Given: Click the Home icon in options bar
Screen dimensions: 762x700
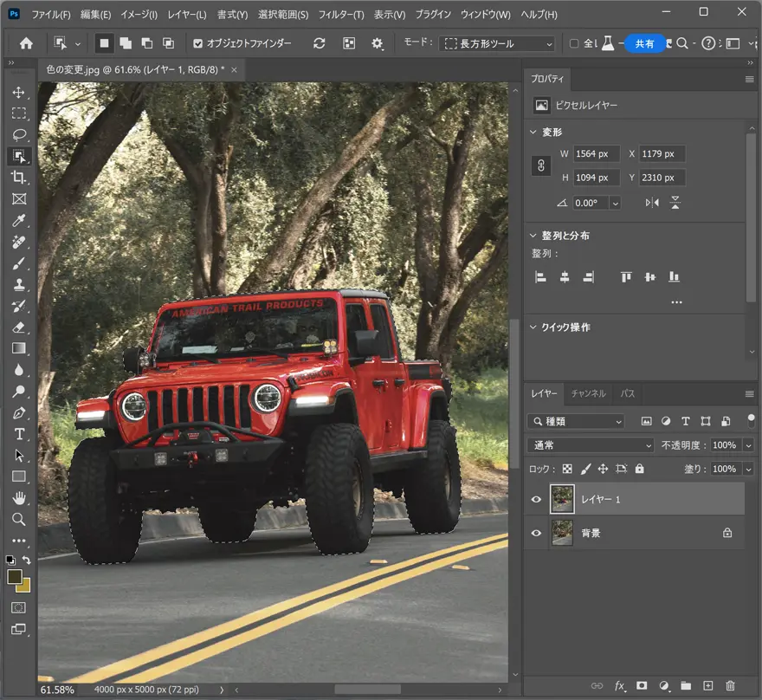Looking at the screenshot, I should click(x=26, y=43).
